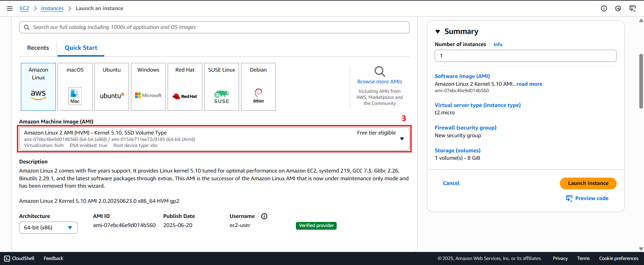644x265 pixels.
Task: Click the Cancel button
Action: pos(451,183)
